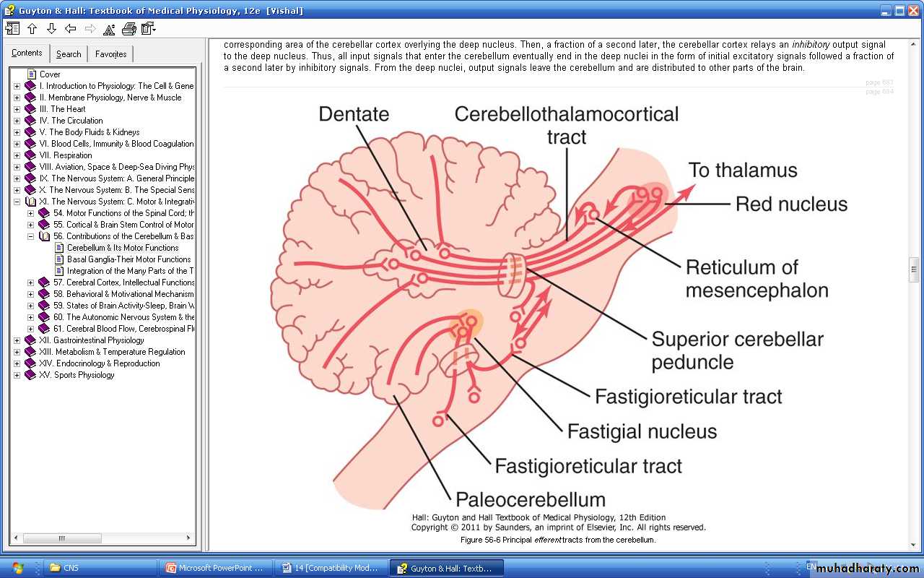Open the Options toolbar dropdown
The image size is (924, 578).
pyautogui.click(x=149, y=29)
